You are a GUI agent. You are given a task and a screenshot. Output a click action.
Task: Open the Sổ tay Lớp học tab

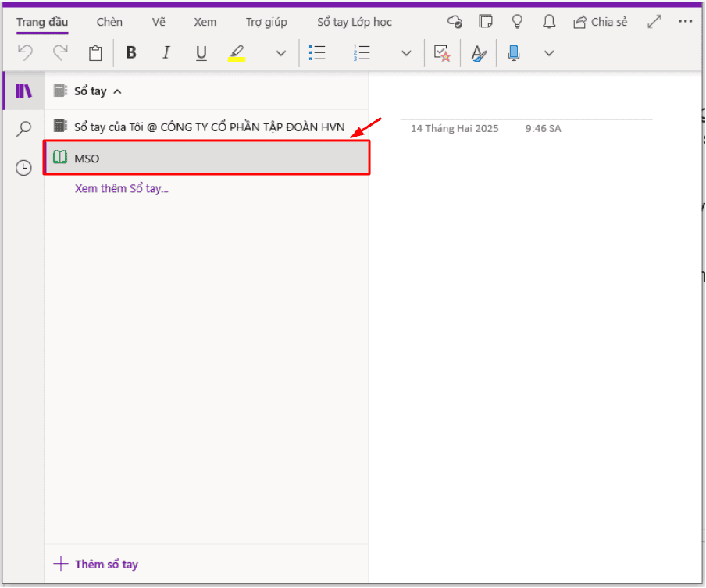coord(355,22)
